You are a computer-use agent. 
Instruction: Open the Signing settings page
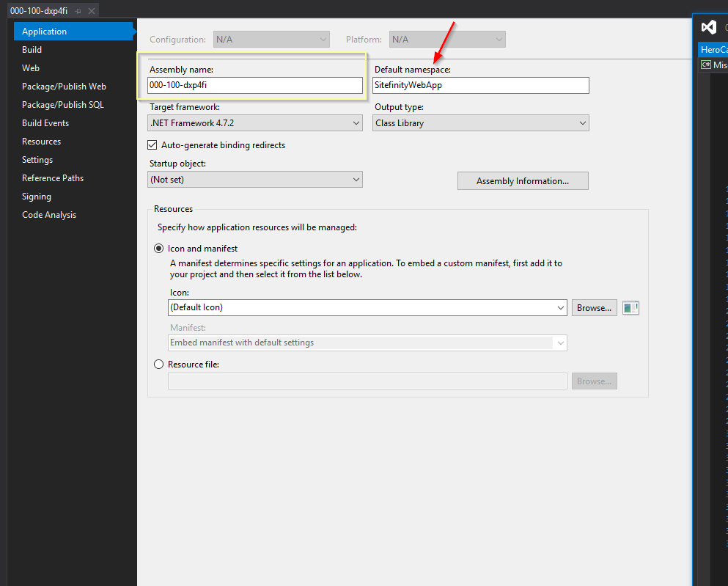pos(37,196)
